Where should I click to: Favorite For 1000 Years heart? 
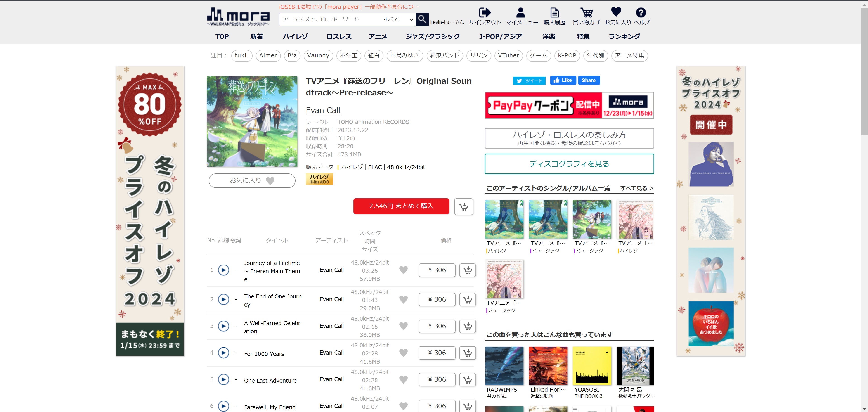pyautogui.click(x=403, y=353)
